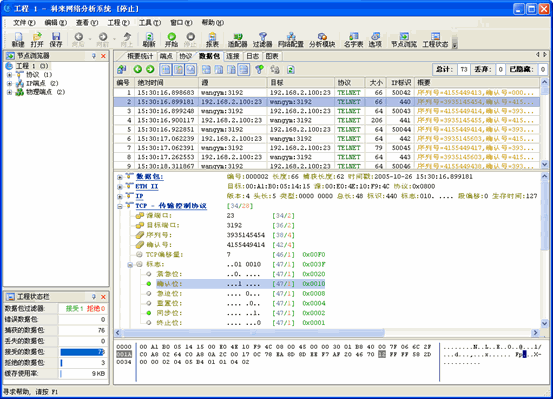Click the icon beside packet toolbar funnel
This screenshot has width=553, height=399.
275,69
